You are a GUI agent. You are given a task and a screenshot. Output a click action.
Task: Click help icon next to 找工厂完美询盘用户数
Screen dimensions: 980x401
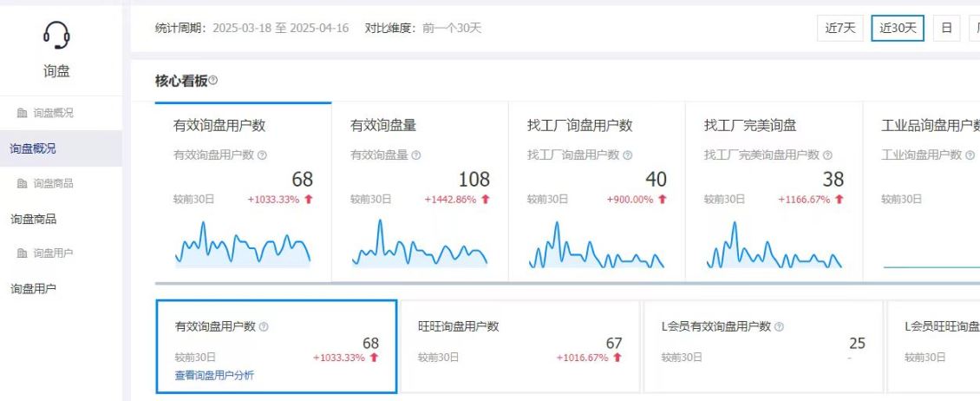tap(827, 155)
